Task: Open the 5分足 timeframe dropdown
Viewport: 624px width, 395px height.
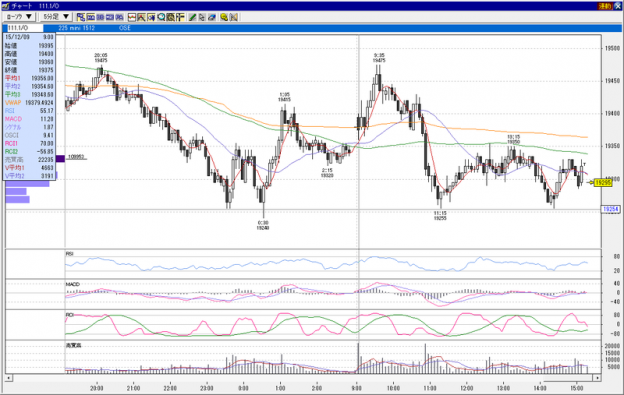Action: click(56, 17)
